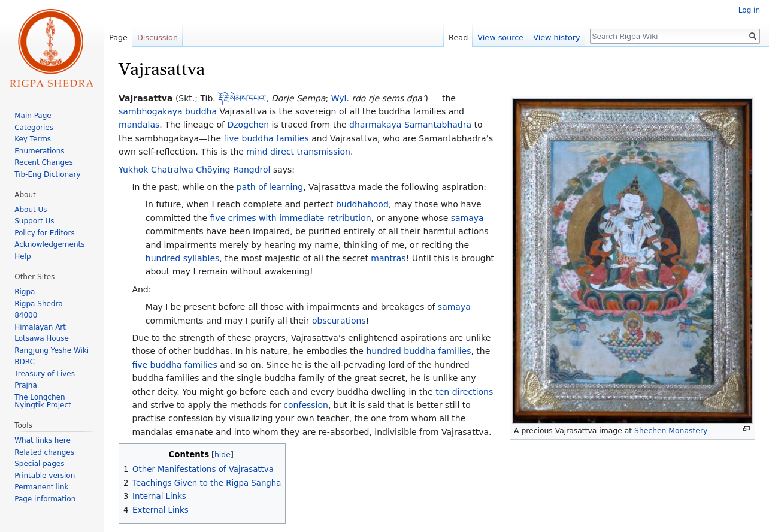Focus the Search Rigpa Wiki field

(668, 37)
